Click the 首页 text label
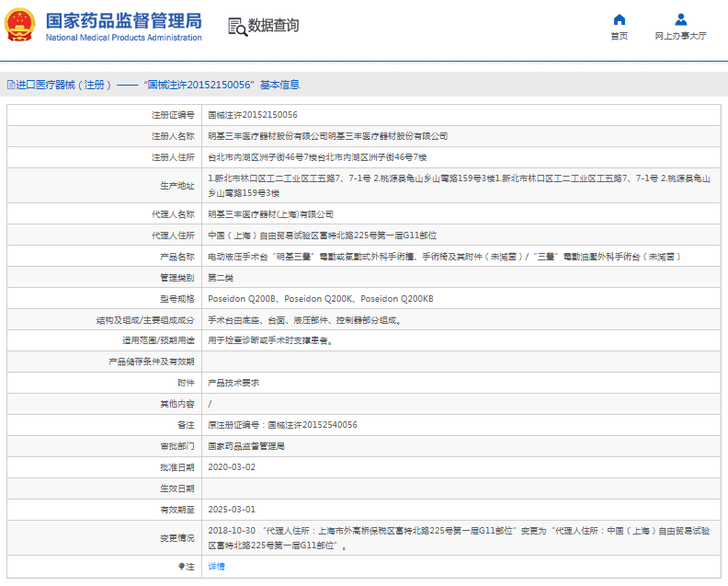Viewport: 728px width, 586px height. (x=619, y=36)
